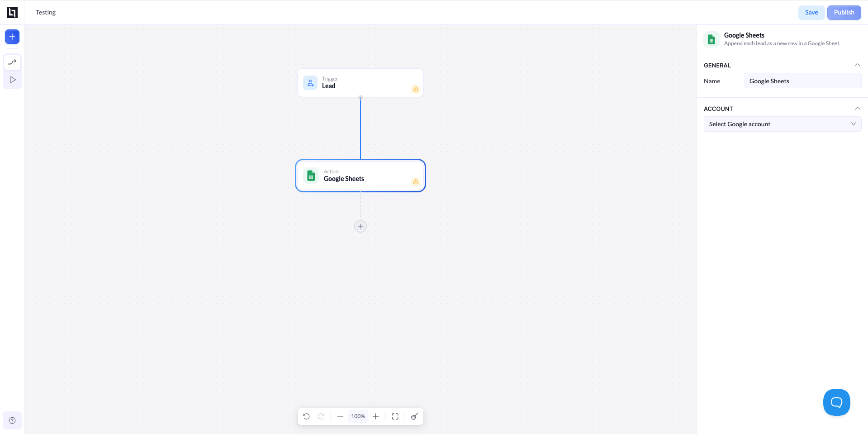Image resolution: width=868 pixels, height=434 pixels.
Task: Click the Name field label
Action: (712, 81)
